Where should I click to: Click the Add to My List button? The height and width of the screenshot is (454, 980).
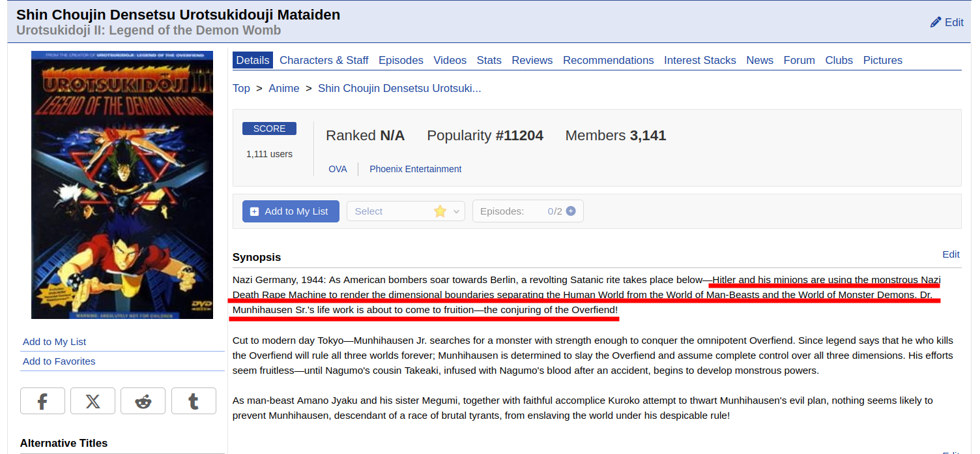coord(291,211)
